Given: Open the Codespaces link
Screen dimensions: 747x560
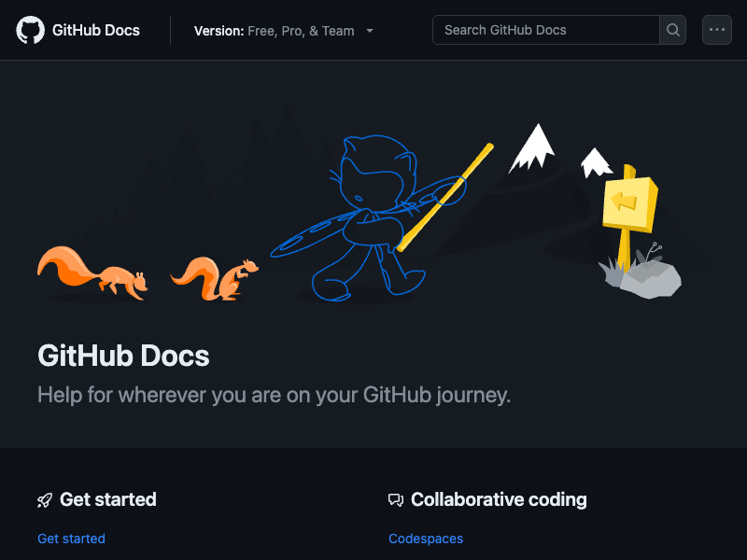Looking at the screenshot, I should (426, 539).
